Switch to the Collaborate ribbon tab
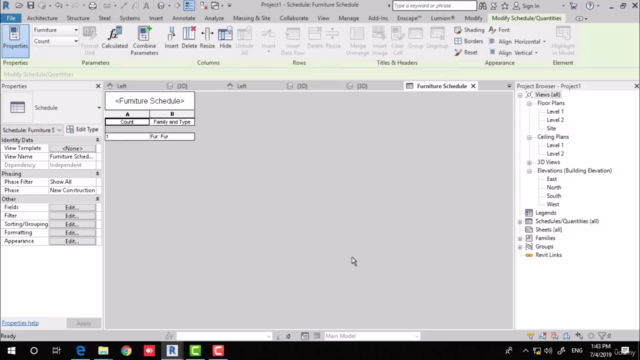 coord(294,18)
